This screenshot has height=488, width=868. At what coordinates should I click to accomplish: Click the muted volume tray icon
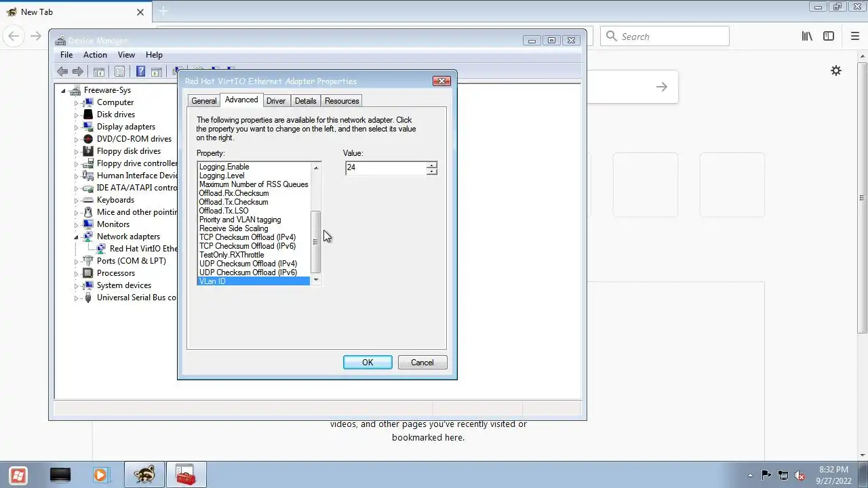click(x=800, y=475)
